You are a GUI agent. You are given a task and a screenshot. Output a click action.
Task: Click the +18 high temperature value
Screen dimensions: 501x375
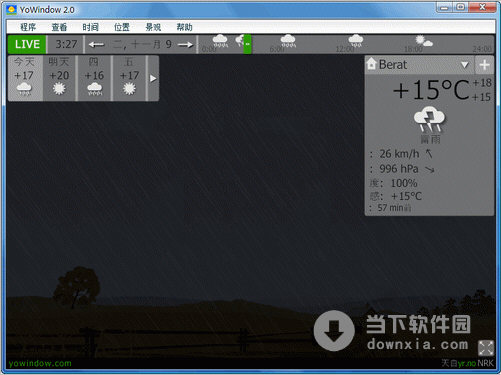[482, 83]
